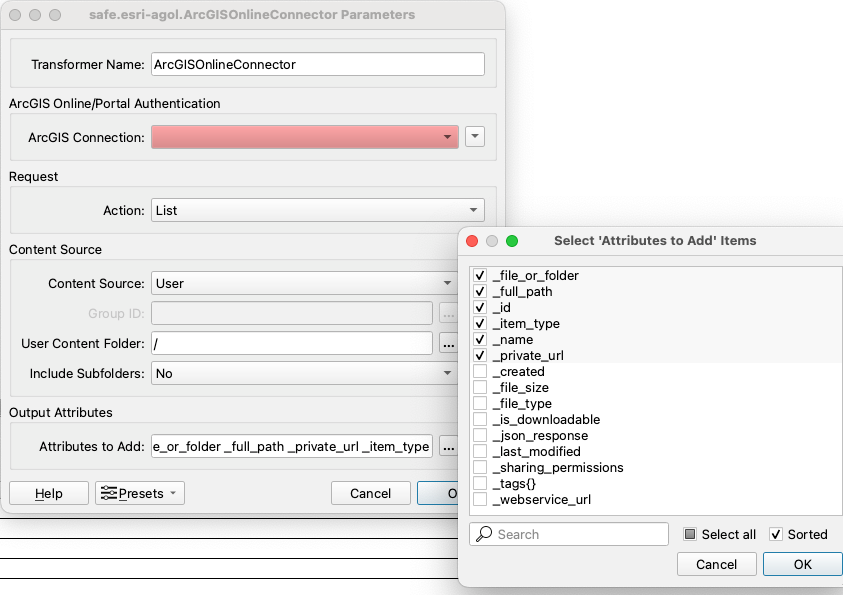Toggle the _item_type checkbox
843x595 pixels.
tap(480, 324)
